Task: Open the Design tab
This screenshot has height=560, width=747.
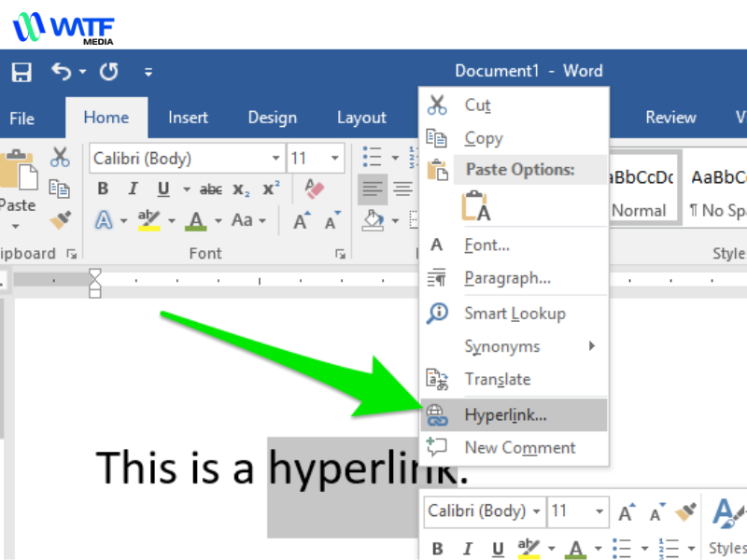Action: coord(272,118)
